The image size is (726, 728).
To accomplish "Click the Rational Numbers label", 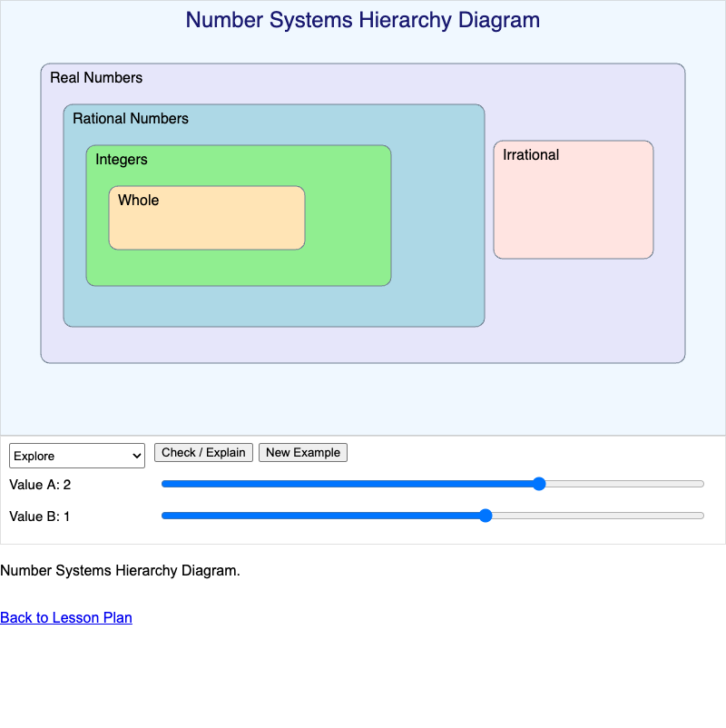I will [x=131, y=118].
